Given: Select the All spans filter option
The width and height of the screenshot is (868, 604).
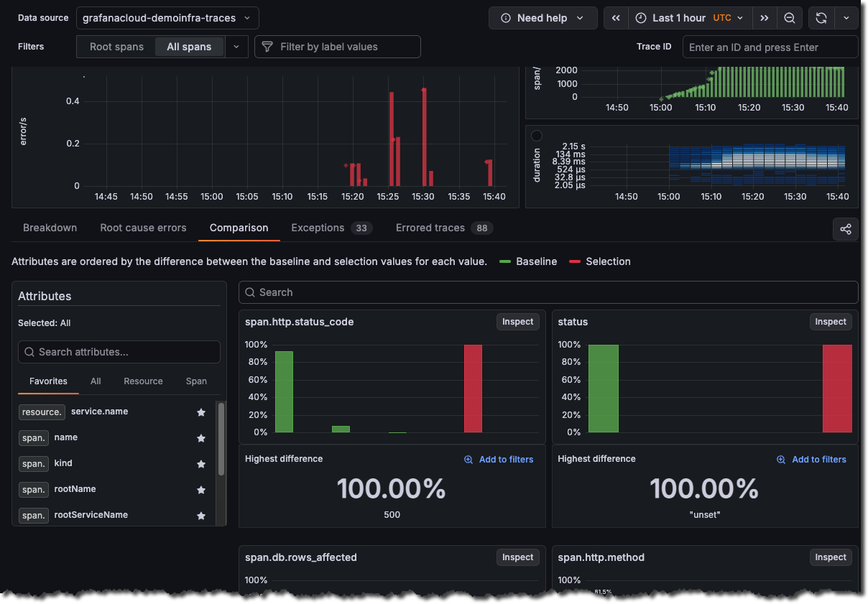Looking at the screenshot, I should (189, 47).
